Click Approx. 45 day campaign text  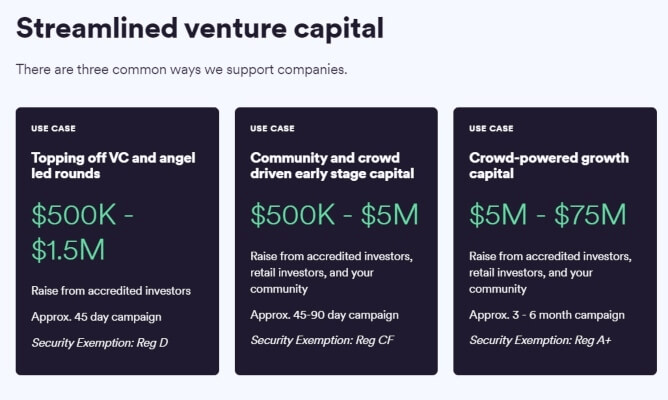pyautogui.click(x=96, y=317)
